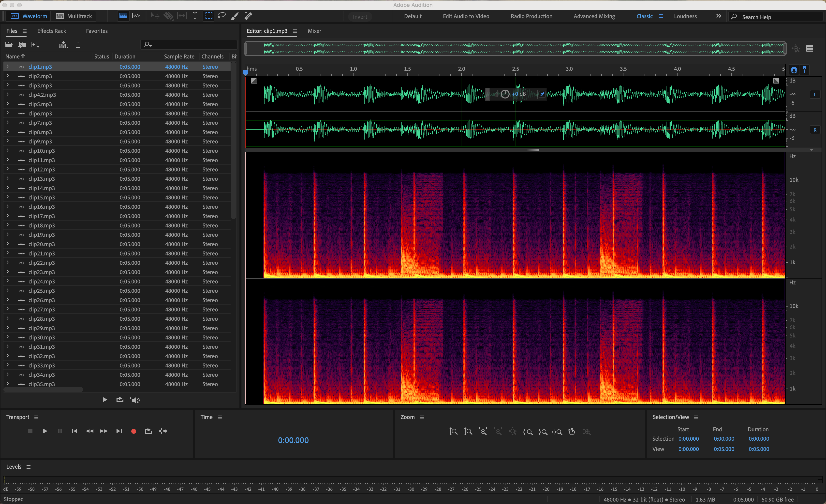Open the Favorites tab

click(x=97, y=31)
